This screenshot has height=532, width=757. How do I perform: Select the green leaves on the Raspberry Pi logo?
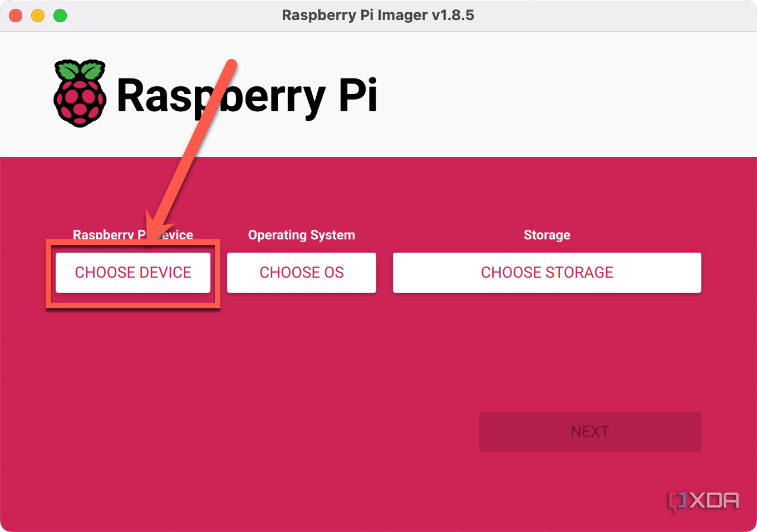click(80, 70)
